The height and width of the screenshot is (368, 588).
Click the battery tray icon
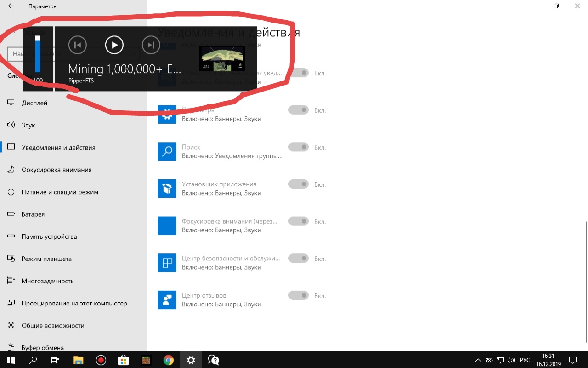489,360
